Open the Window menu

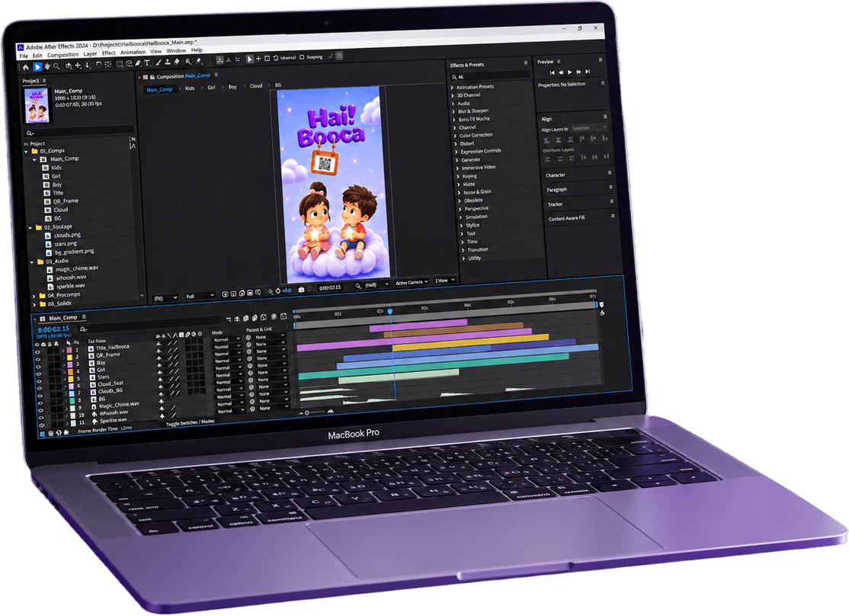[x=176, y=50]
